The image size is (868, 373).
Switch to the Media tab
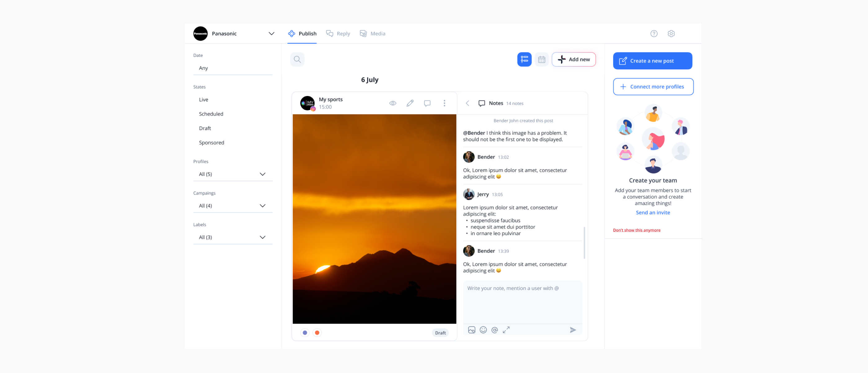click(373, 33)
